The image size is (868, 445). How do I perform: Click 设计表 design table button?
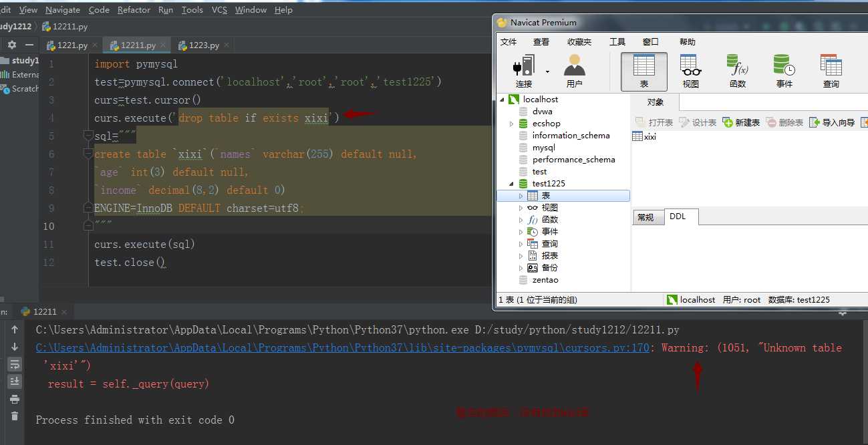[x=698, y=122]
